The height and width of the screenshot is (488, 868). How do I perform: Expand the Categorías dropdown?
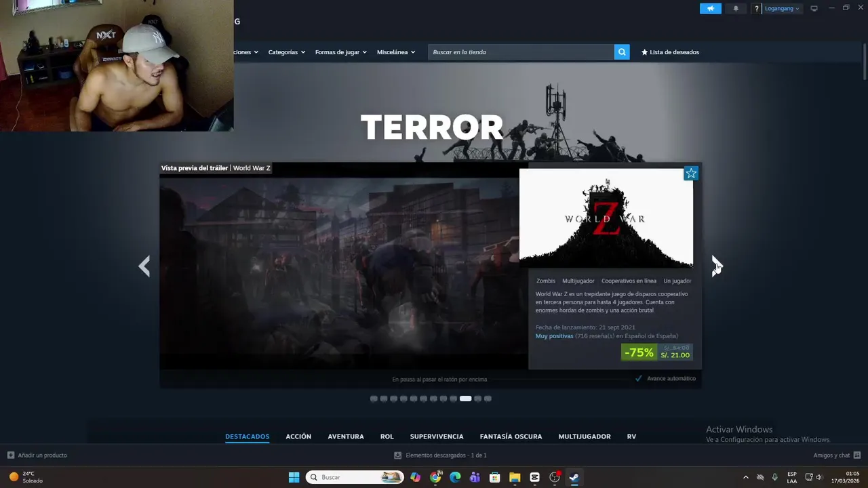(286, 52)
